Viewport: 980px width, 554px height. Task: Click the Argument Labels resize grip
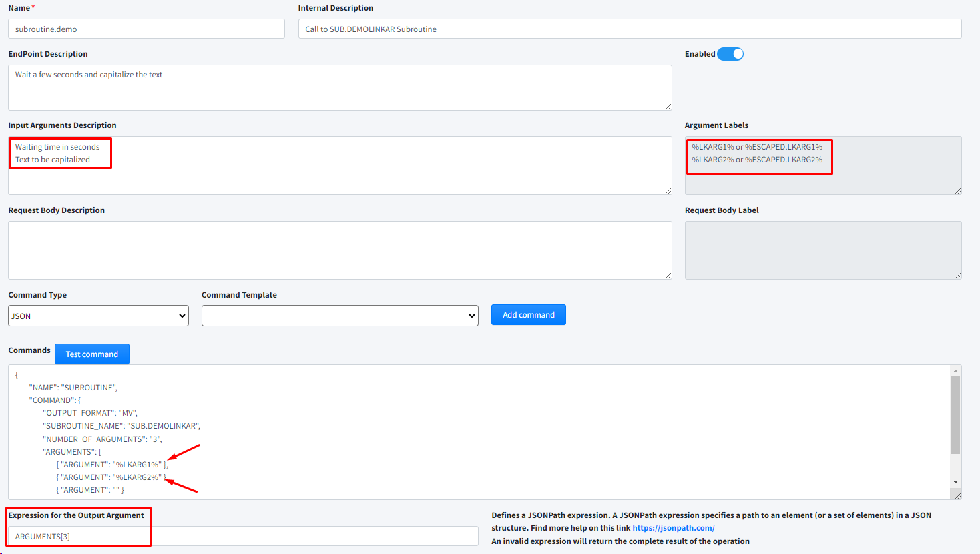point(957,190)
